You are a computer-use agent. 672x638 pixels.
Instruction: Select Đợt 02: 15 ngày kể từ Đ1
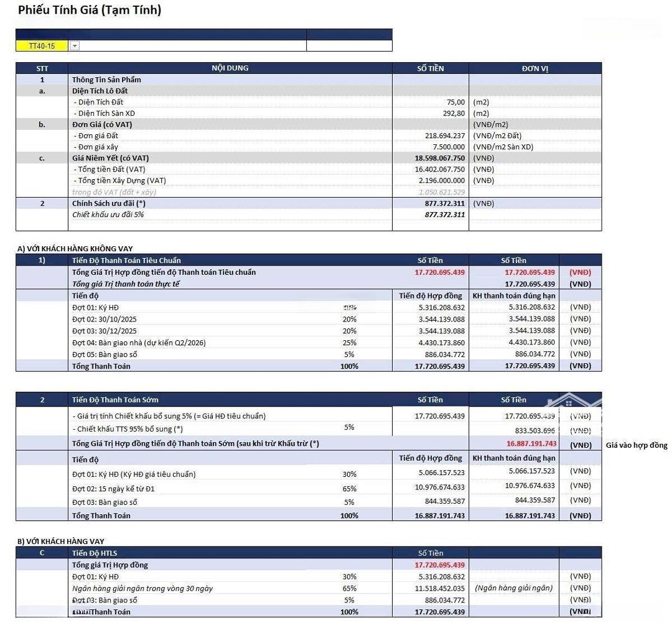tap(113, 489)
